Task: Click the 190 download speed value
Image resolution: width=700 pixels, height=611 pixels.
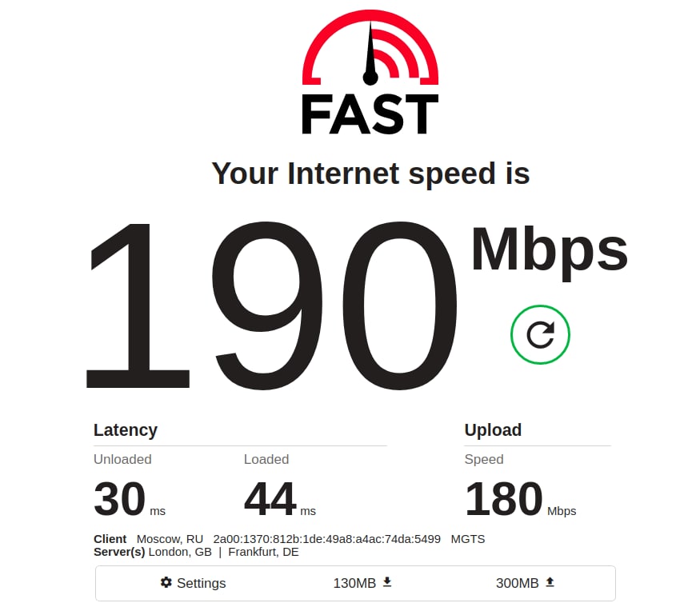Action: pyautogui.click(x=271, y=305)
